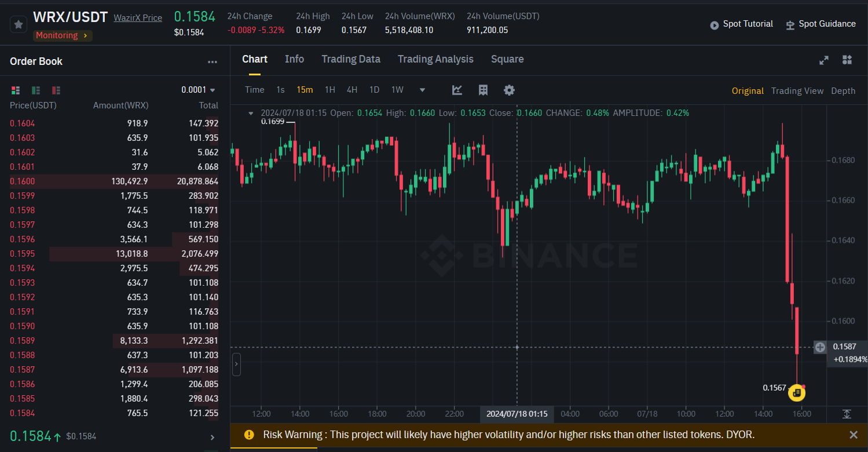
Task: Collapse the OHLC info legend arrow
Action: click(251, 113)
